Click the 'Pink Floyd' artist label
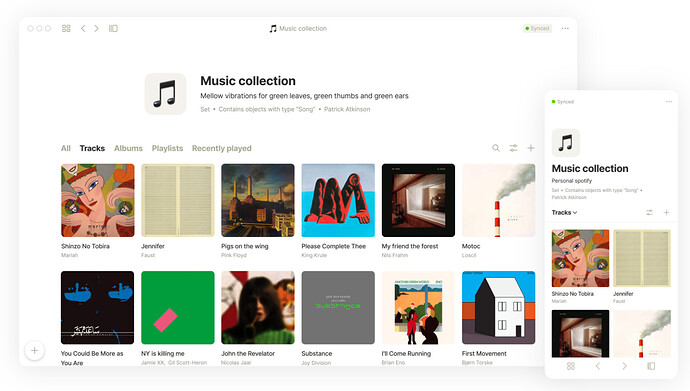Image resolution: width=690 pixels, height=391 pixels. 234,255
